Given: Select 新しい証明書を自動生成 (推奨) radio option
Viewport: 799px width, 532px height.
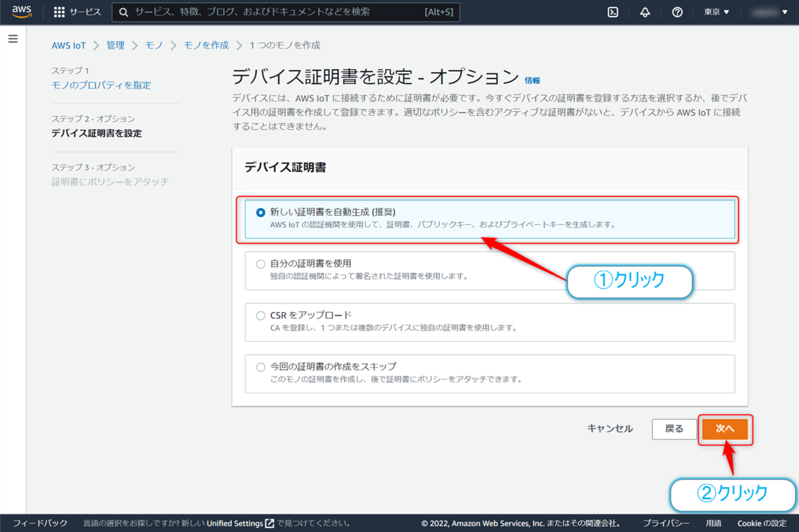Looking at the screenshot, I should 260,212.
